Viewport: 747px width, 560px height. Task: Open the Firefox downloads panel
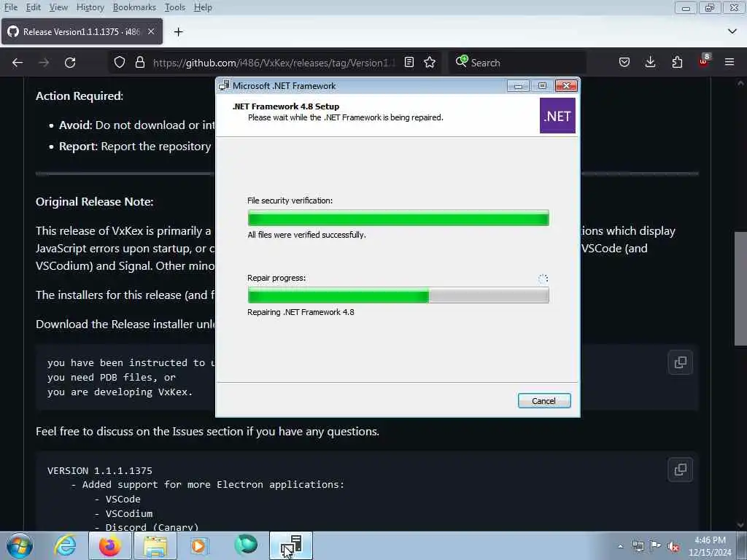coord(650,63)
